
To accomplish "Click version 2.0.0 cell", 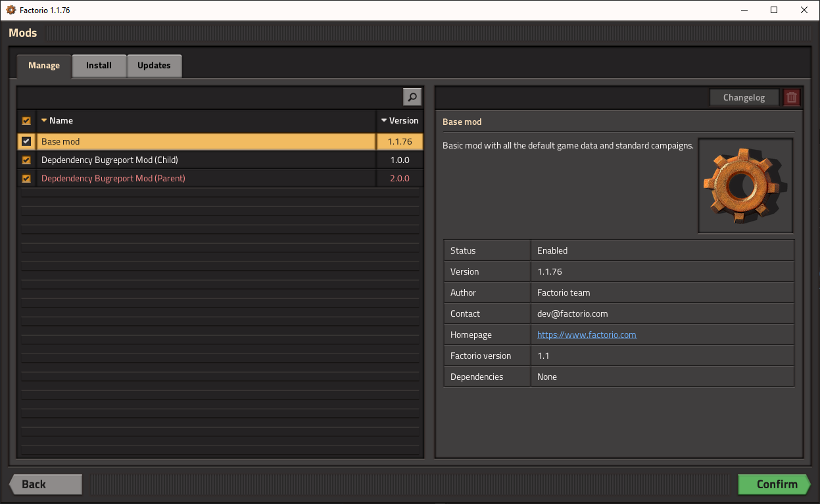I will (400, 178).
